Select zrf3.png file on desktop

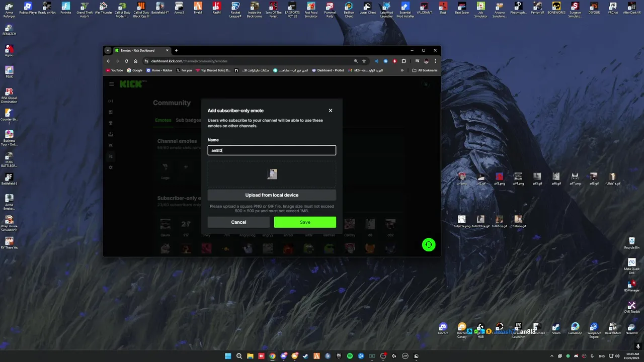(499, 179)
